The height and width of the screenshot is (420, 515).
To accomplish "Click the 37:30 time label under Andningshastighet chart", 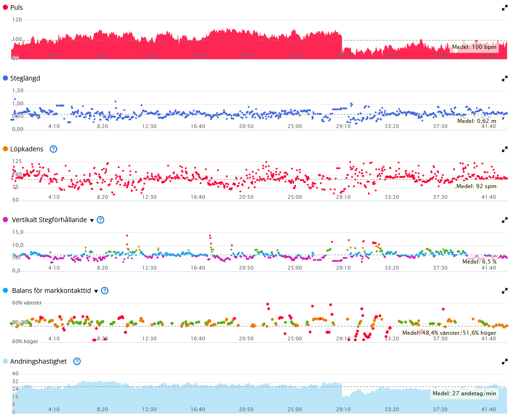I will coord(440,409).
